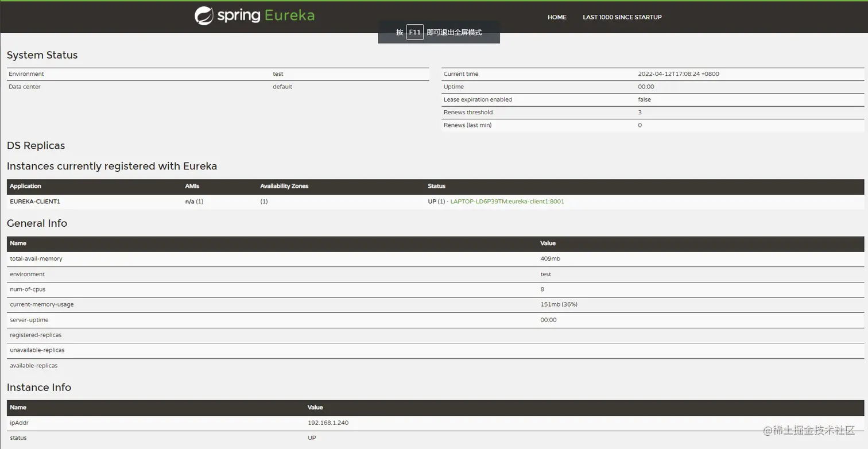This screenshot has height=449, width=868.
Task: Click the Name header in General Info table
Action: coord(18,243)
